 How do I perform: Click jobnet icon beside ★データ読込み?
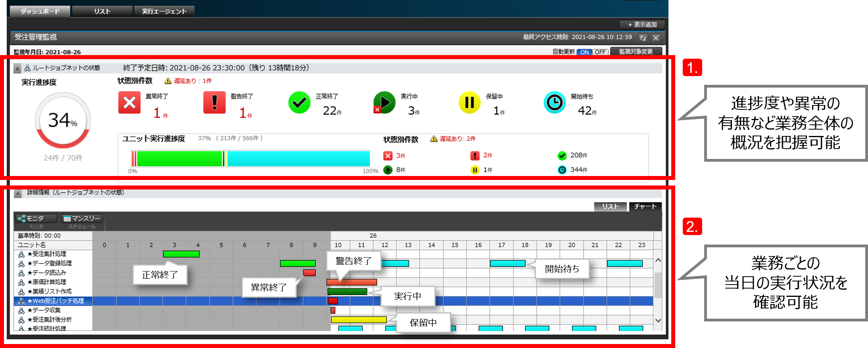click(21, 273)
